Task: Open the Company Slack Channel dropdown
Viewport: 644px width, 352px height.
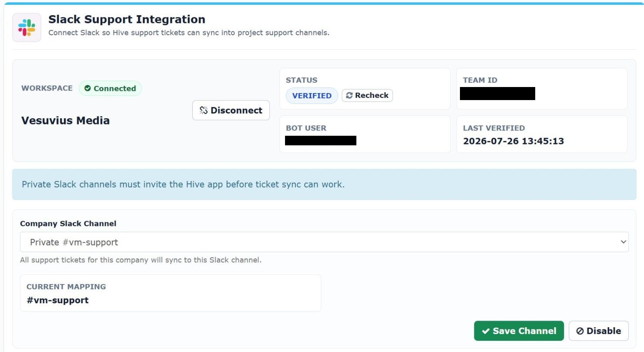Action: (x=324, y=242)
